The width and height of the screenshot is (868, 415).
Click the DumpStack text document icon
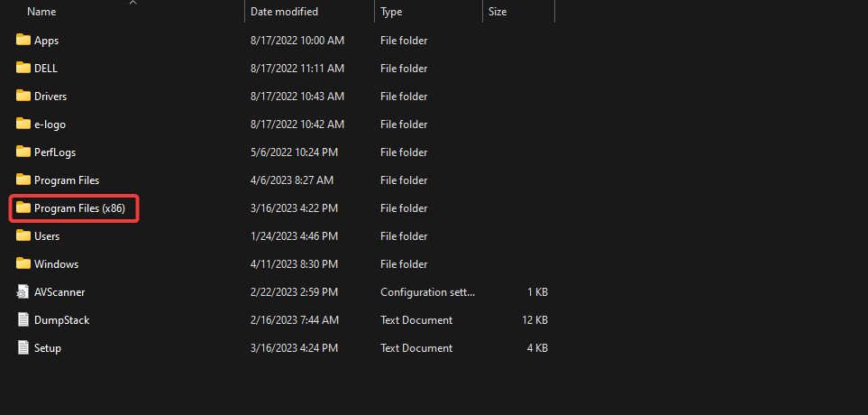pos(23,320)
